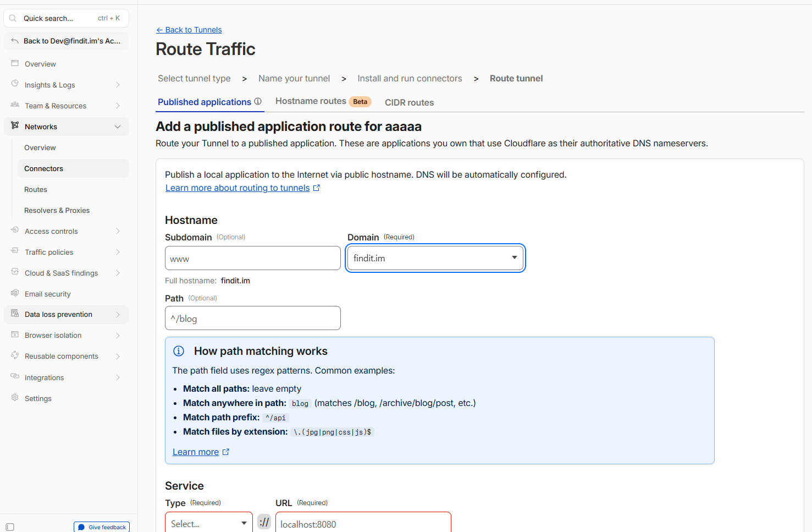Click the Settings gear icon in sidebar

[x=15, y=398]
